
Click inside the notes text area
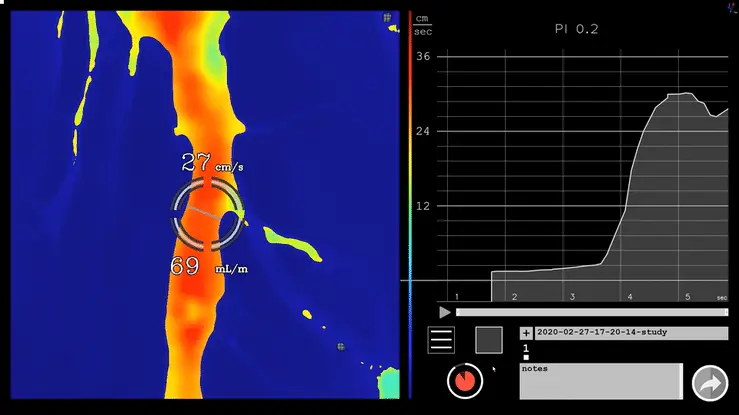coord(599,382)
